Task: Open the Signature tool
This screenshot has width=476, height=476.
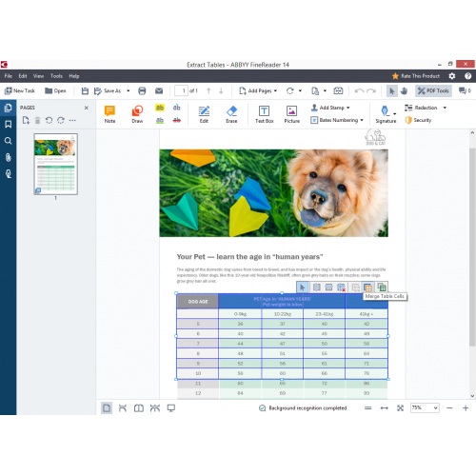Action: click(x=386, y=114)
